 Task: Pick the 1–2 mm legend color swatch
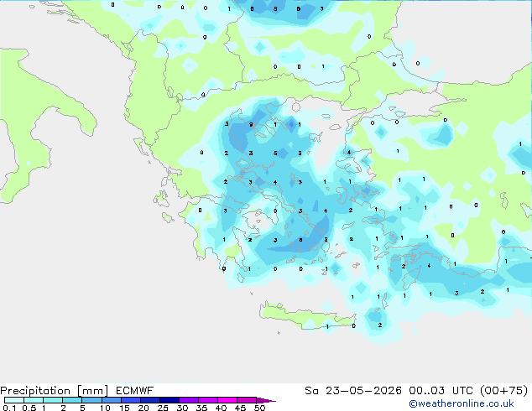[53, 400]
